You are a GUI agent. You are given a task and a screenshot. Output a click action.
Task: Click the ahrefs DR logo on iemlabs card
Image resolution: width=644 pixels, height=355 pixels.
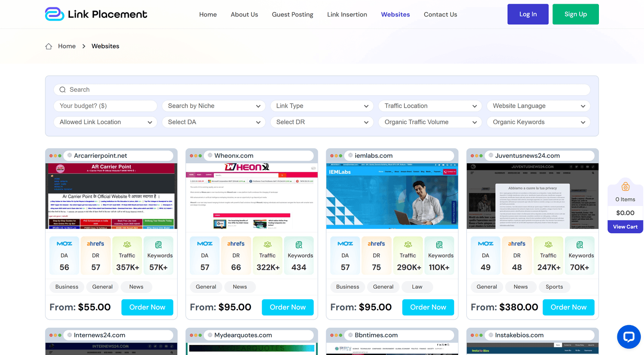pyautogui.click(x=376, y=244)
